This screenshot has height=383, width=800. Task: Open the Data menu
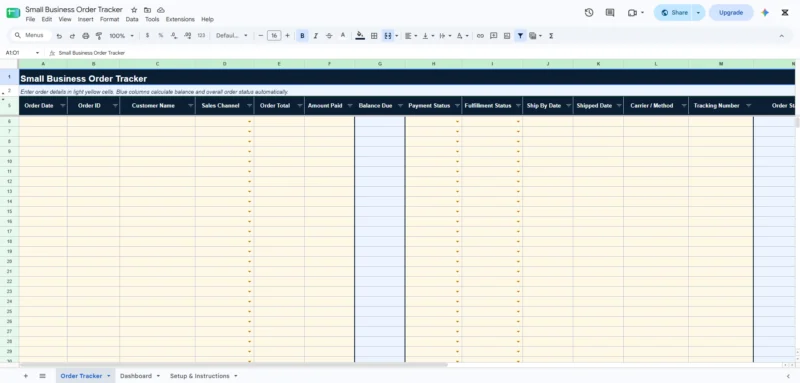(x=132, y=19)
